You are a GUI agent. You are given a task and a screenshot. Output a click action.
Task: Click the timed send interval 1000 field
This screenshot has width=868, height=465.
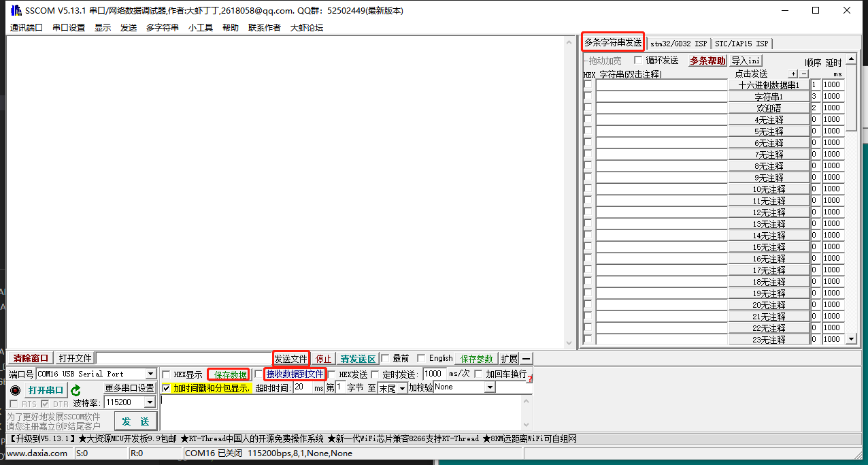click(x=435, y=374)
